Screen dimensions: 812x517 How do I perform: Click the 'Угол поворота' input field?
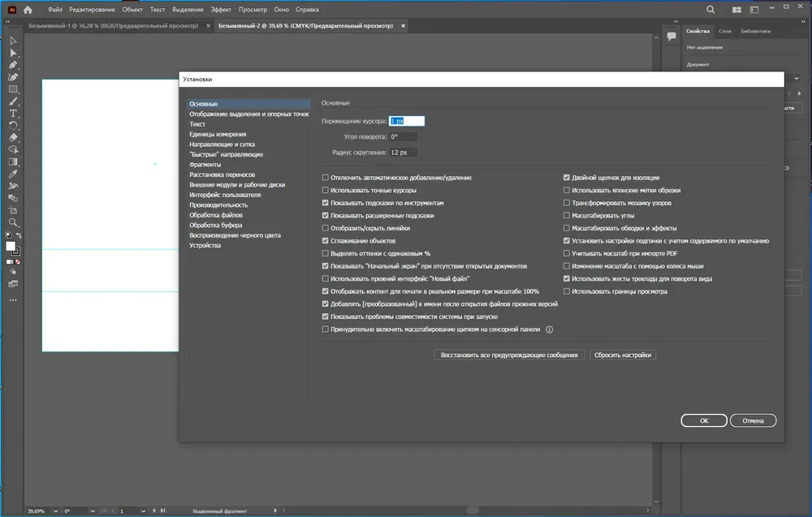pos(403,137)
